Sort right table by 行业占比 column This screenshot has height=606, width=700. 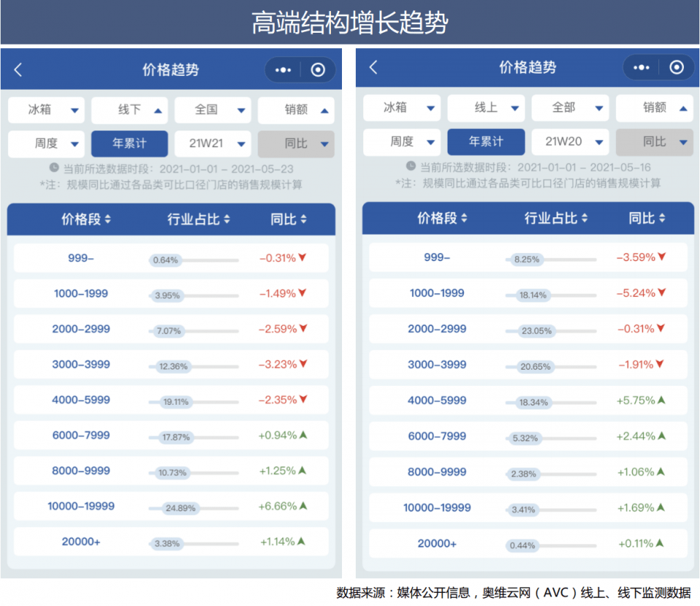(x=556, y=218)
